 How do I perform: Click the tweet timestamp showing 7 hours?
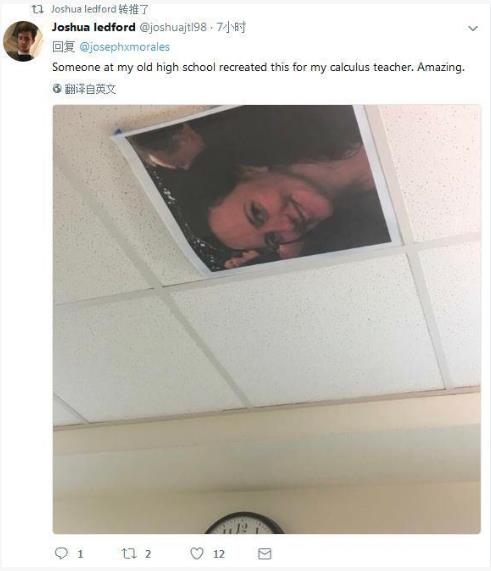231,27
